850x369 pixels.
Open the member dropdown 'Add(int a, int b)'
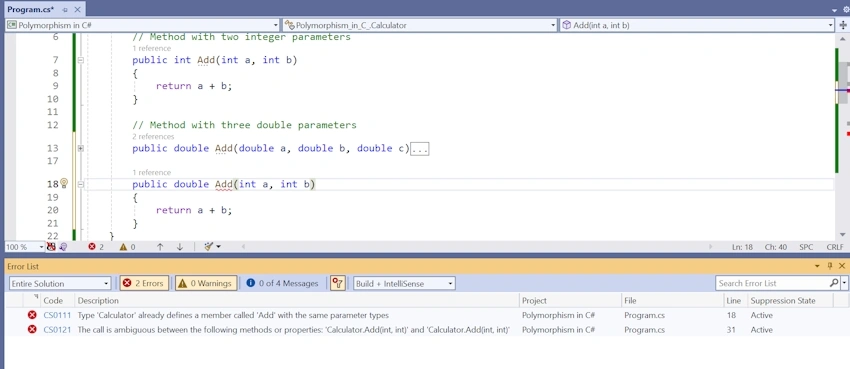tap(697, 25)
